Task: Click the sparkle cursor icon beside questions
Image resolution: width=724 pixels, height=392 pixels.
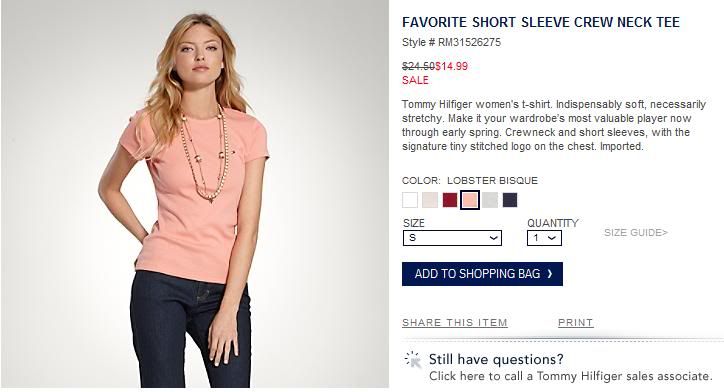Action: (413, 360)
